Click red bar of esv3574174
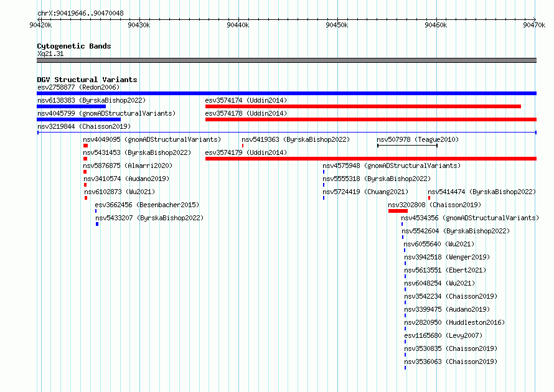Screen dimensions: 554x392 point(363,106)
